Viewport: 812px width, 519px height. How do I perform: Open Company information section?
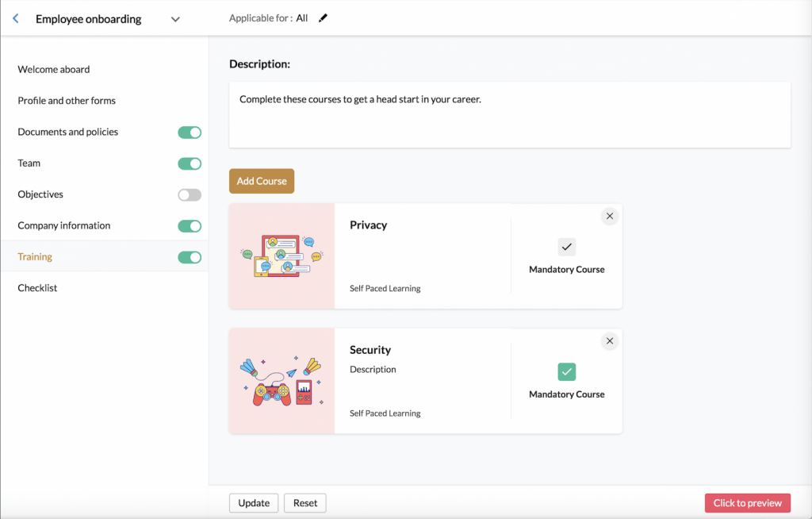[x=63, y=225]
